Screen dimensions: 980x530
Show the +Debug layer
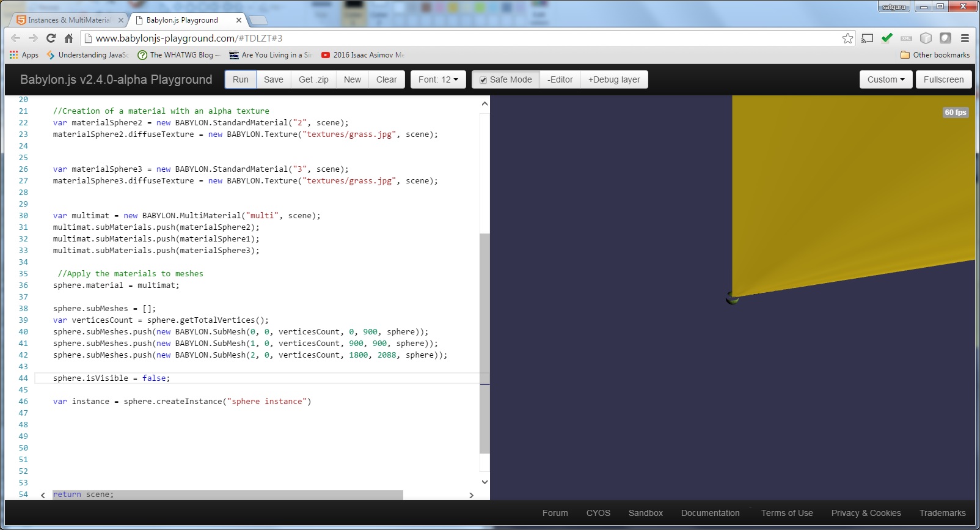point(614,79)
